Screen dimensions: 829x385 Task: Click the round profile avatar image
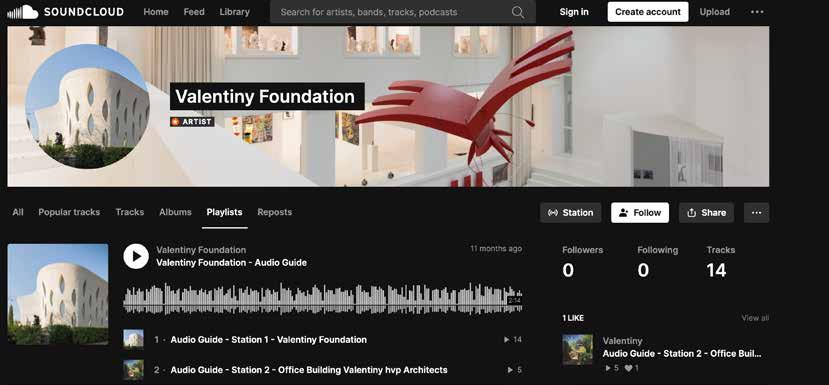point(87,107)
